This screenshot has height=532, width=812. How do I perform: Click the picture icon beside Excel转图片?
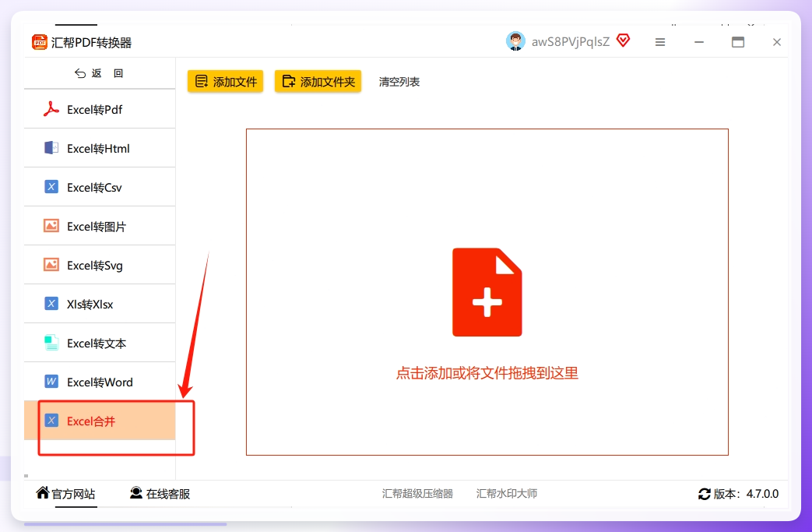[51, 226]
